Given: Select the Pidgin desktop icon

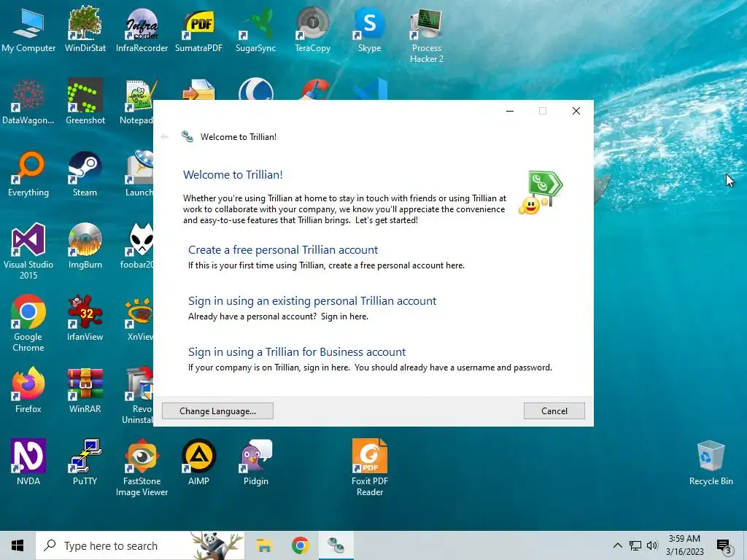Looking at the screenshot, I should (x=256, y=463).
